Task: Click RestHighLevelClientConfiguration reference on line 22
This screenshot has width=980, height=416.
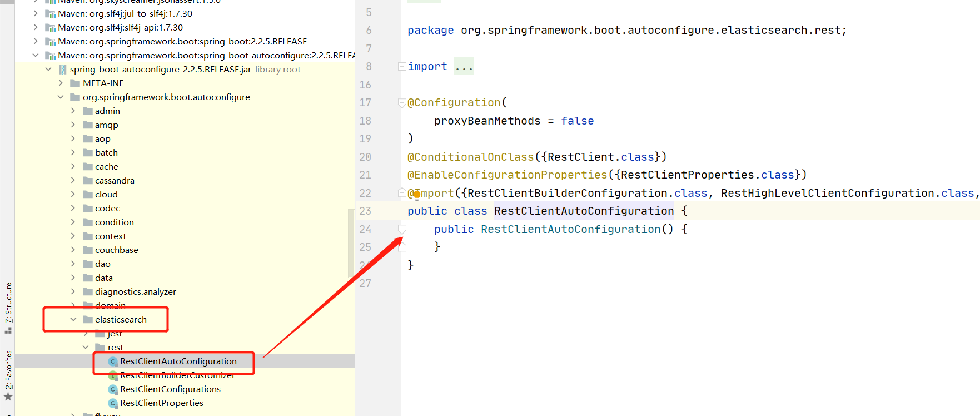Action: 828,194
